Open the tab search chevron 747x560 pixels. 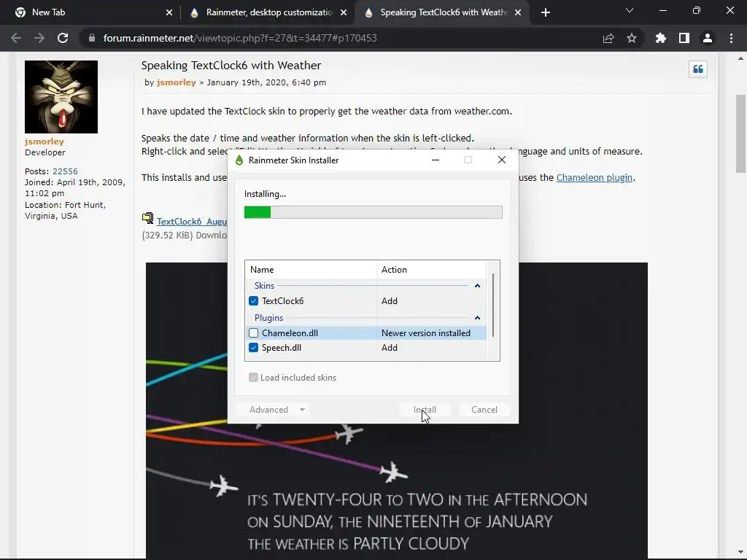click(x=630, y=10)
